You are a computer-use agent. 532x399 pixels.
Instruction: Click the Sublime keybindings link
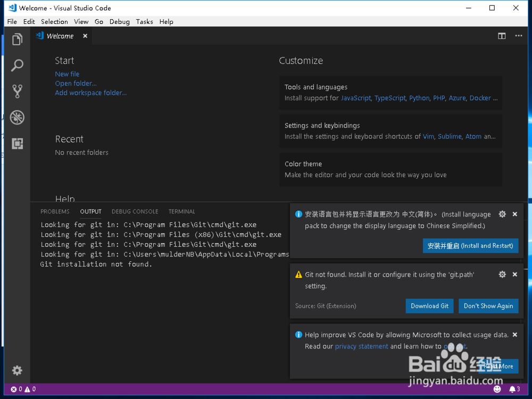pyautogui.click(x=450, y=136)
